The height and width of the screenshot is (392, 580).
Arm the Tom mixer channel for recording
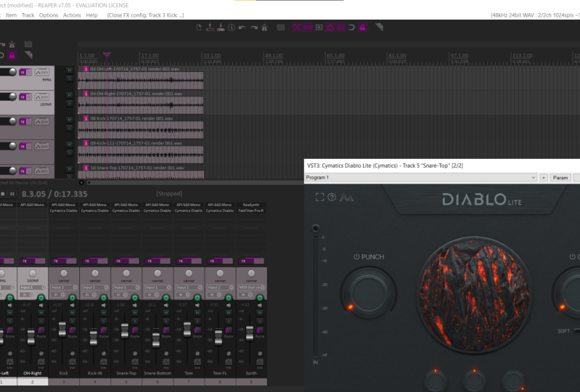[x=197, y=298]
